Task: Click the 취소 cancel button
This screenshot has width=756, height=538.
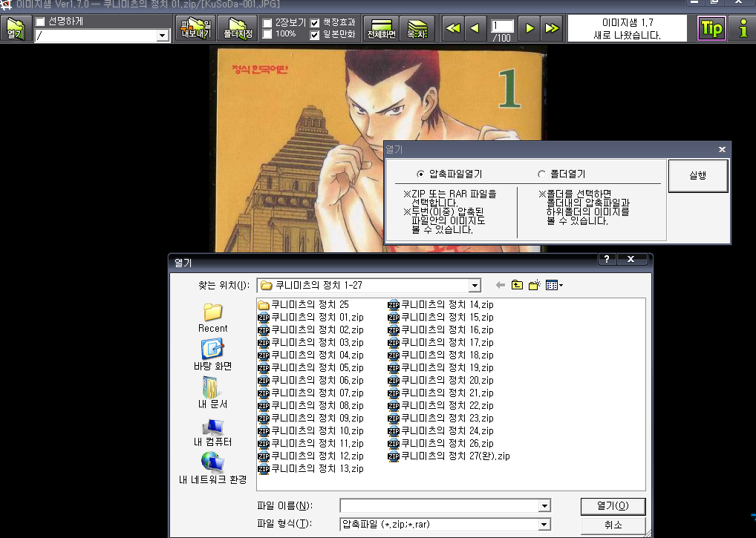Action: [613, 525]
